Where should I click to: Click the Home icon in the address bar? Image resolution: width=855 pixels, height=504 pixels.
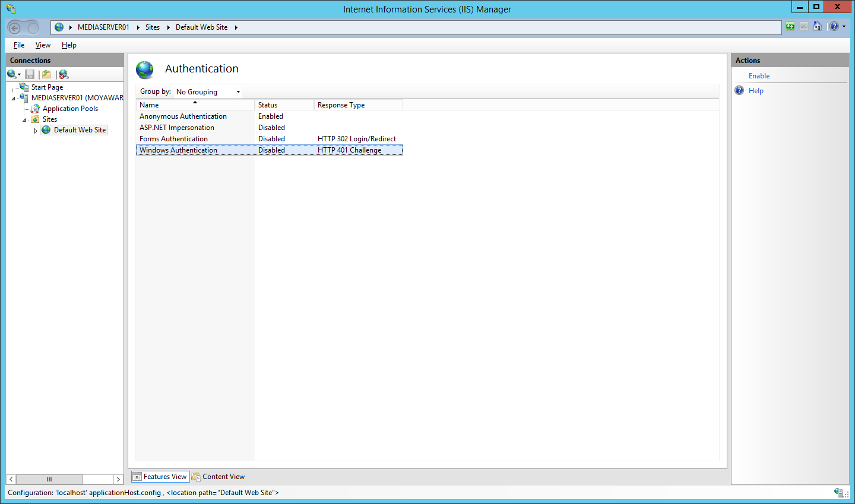coord(818,27)
